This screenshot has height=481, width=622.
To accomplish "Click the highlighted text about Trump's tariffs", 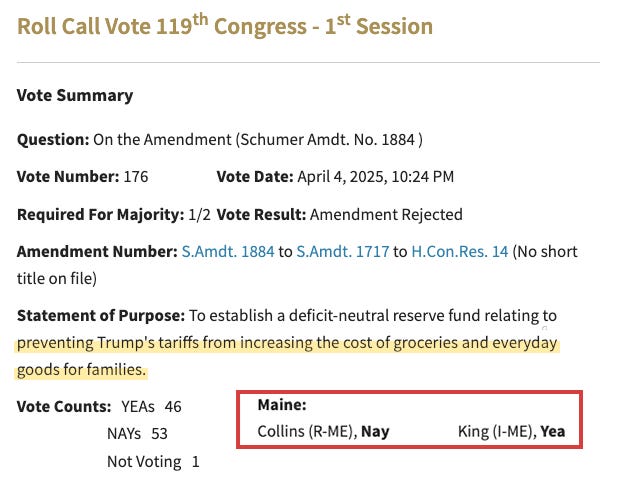I will coord(287,343).
